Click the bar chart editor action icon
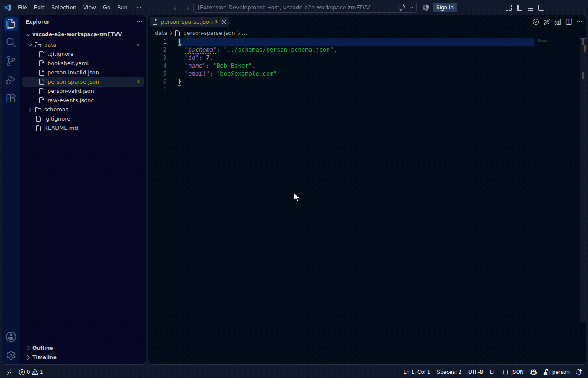This screenshot has width=588, height=378. point(558,22)
